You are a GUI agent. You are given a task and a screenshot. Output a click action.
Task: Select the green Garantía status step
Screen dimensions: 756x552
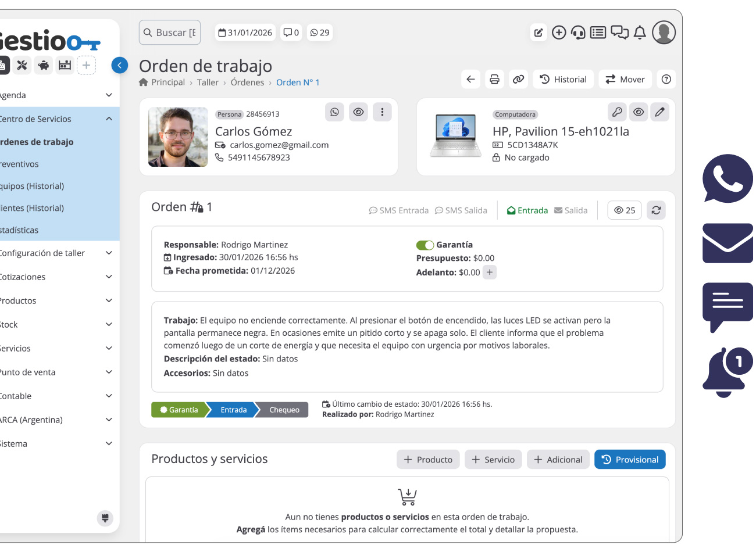[179, 410]
